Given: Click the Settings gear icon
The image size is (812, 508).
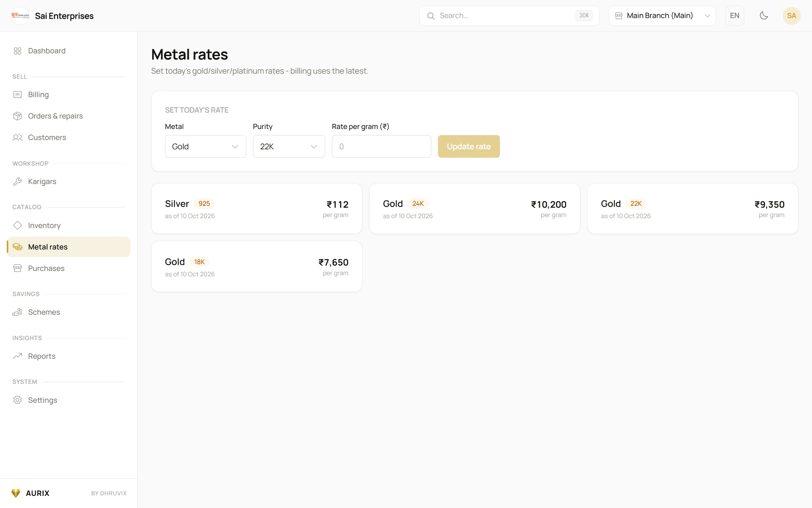Looking at the screenshot, I should (17, 400).
